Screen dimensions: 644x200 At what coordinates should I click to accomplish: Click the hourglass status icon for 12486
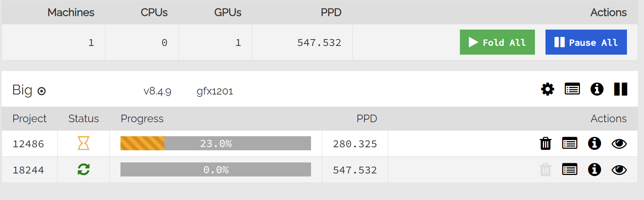pyautogui.click(x=83, y=143)
